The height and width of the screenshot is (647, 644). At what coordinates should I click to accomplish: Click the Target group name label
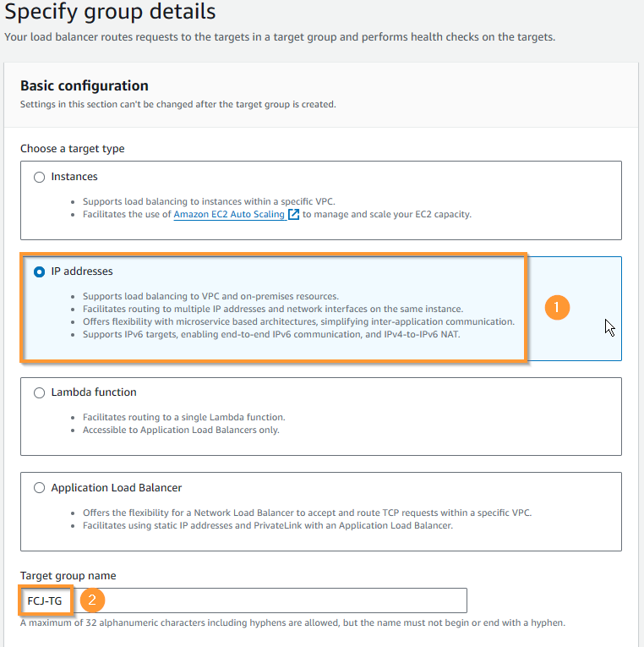[x=68, y=576]
